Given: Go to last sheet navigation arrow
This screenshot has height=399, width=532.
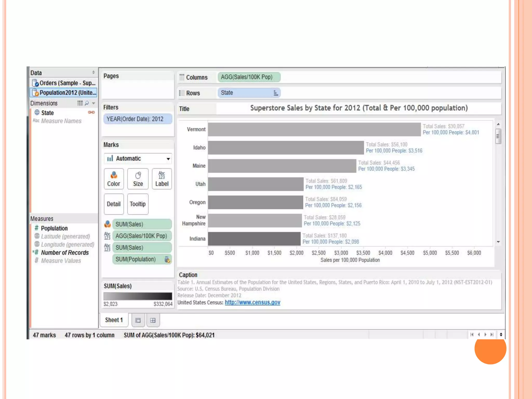Looking at the screenshot, I should [492, 335].
